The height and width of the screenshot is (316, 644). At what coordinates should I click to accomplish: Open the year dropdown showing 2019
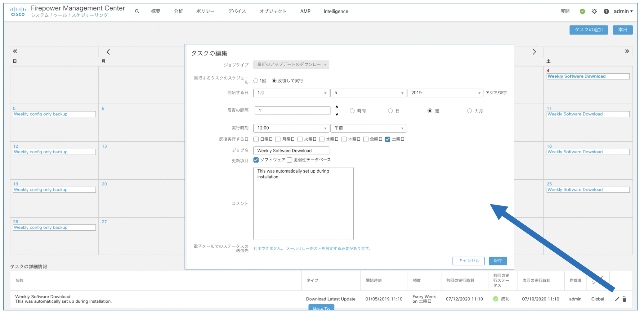coord(445,93)
